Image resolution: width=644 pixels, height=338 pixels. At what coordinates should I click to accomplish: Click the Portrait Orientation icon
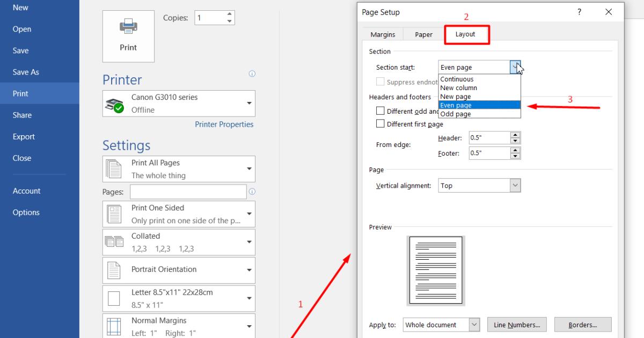tap(114, 270)
